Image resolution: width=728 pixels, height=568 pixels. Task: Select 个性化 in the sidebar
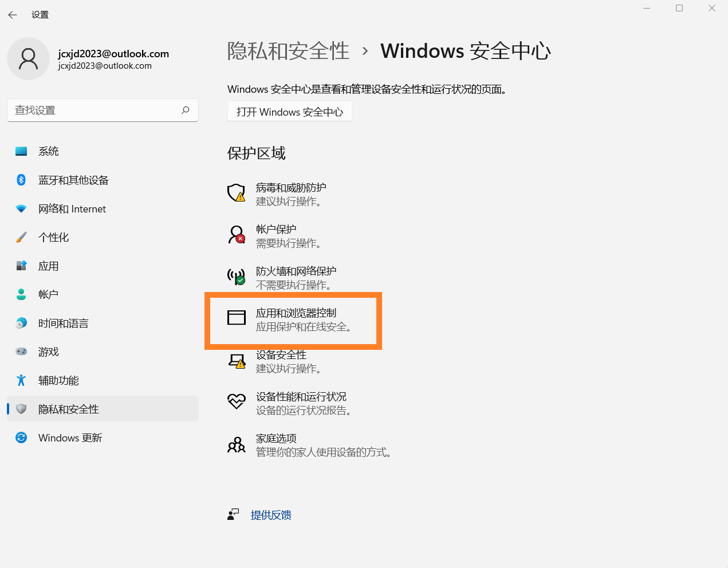click(103, 237)
